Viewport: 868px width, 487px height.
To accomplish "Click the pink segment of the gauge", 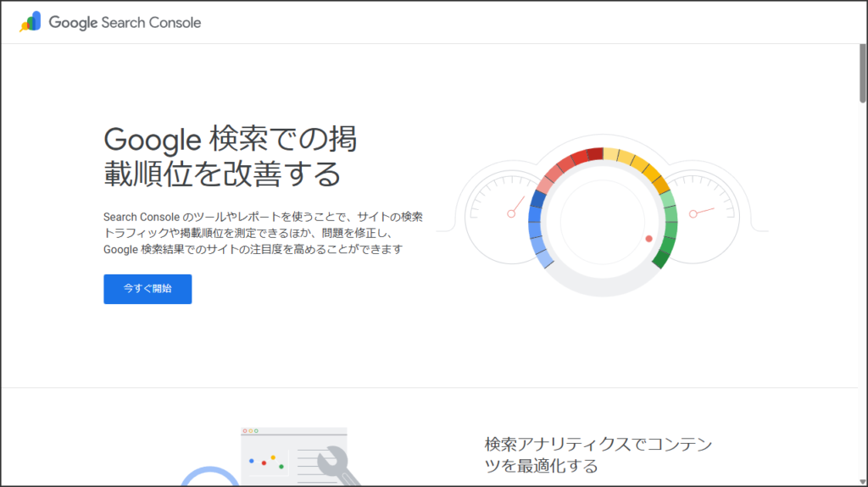I will 549,180.
